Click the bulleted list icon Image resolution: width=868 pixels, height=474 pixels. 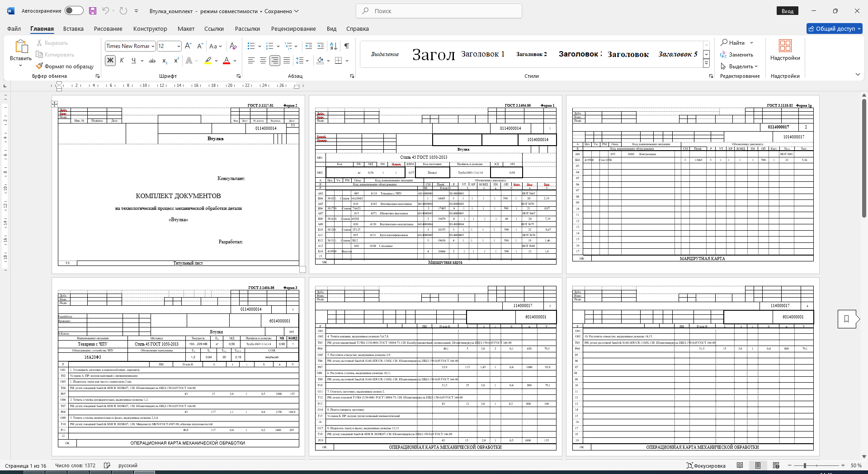click(251, 46)
